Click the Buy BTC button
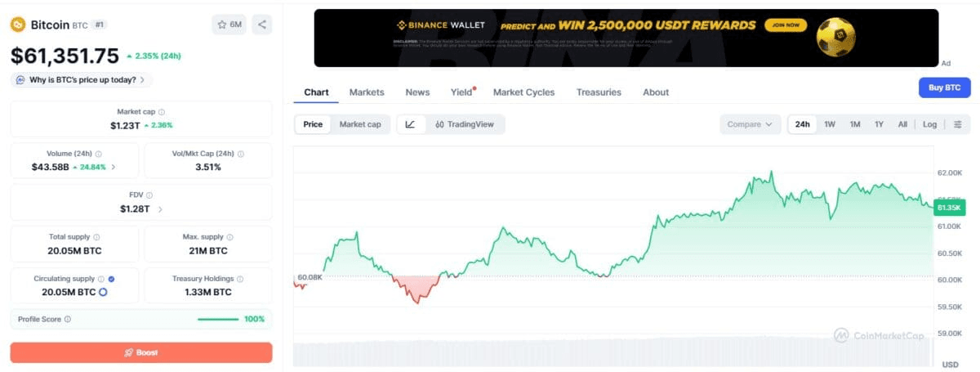This screenshot has width=980, height=372. tap(946, 87)
